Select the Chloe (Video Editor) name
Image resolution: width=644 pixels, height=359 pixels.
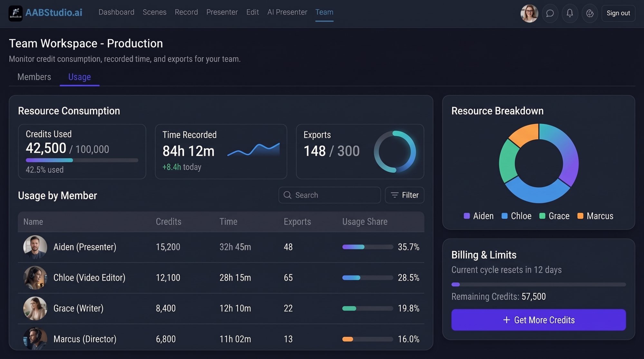tap(89, 278)
